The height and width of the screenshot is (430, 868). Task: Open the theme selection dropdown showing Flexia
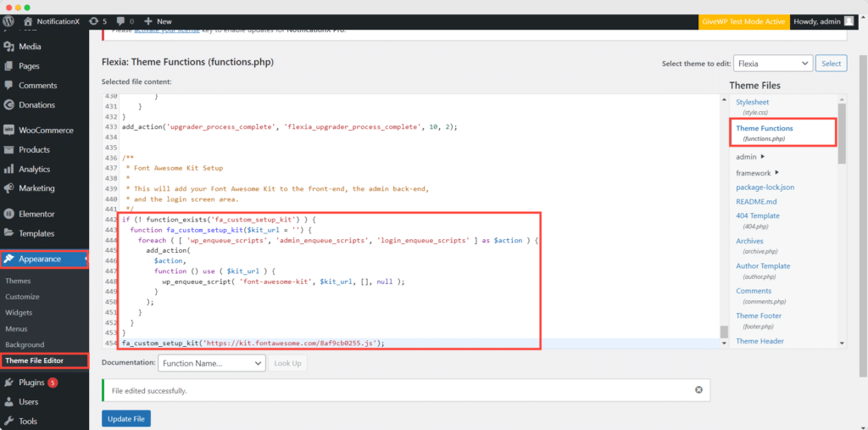(773, 64)
